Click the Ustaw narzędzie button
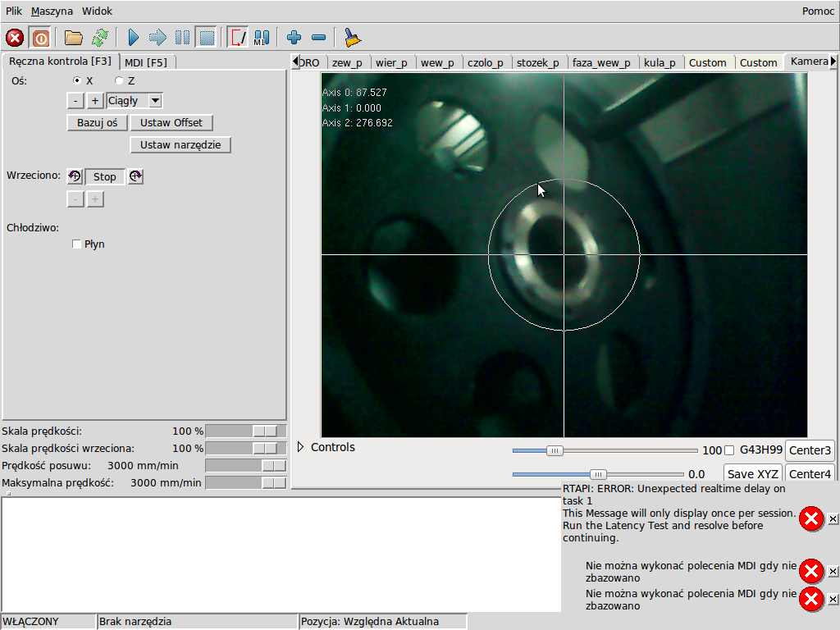This screenshot has height=630, width=840. coord(180,144)
